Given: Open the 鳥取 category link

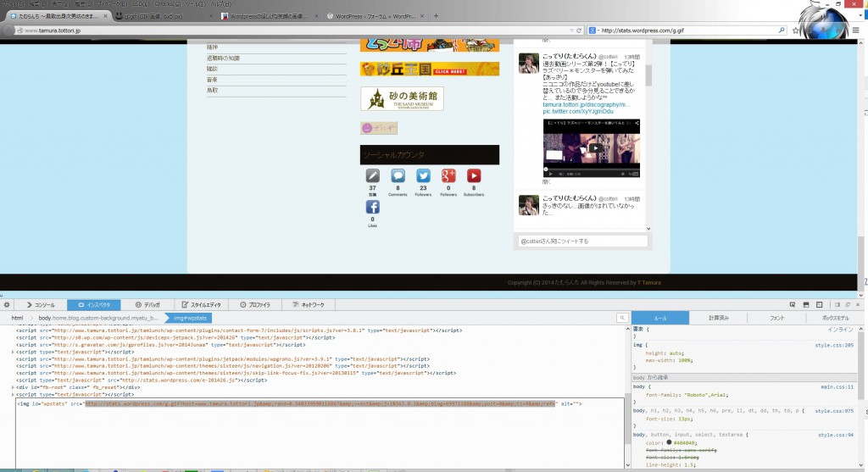Looking at the screenshot, I should click(x=212, y=90).
